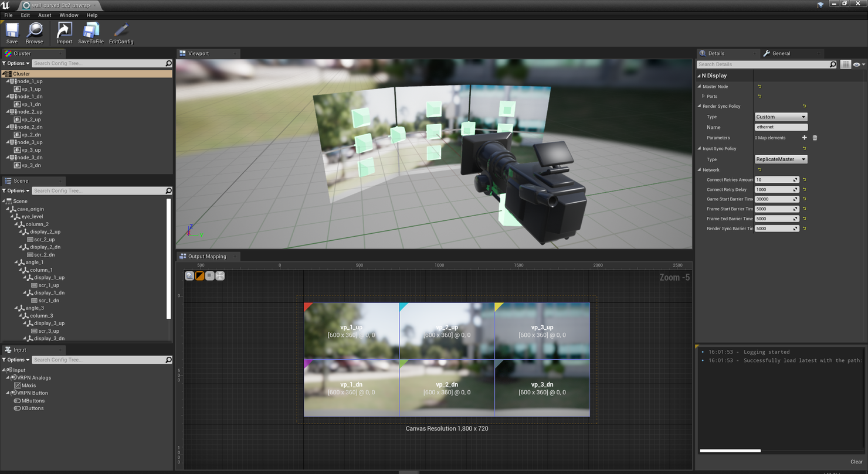Image resolution: width=868 pixels, height=474 pixels.
Task: Open EditConfig from the toolbar
Action: pyautogui.click(x=121, y=32)
